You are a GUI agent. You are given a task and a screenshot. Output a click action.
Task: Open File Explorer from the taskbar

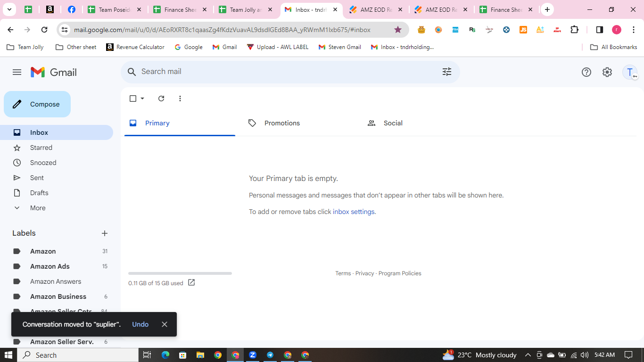point(200,355)
